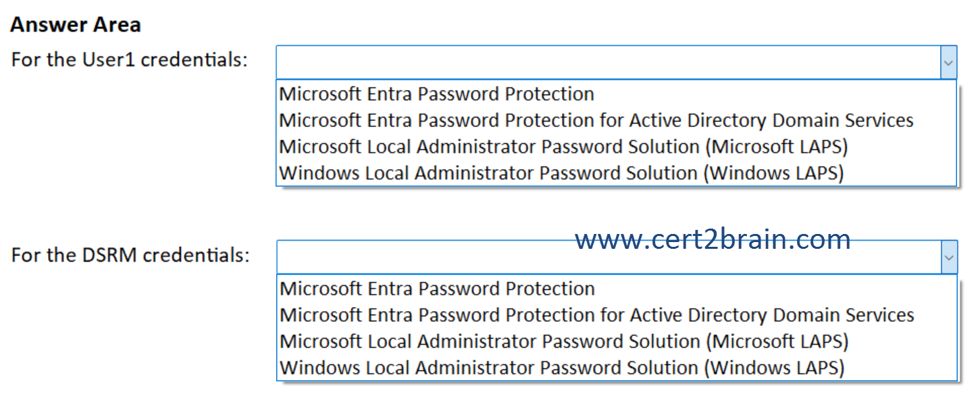Select Windows LAPS option in DSRM list
The image size is (980, 403).
[x=562, y=368]
